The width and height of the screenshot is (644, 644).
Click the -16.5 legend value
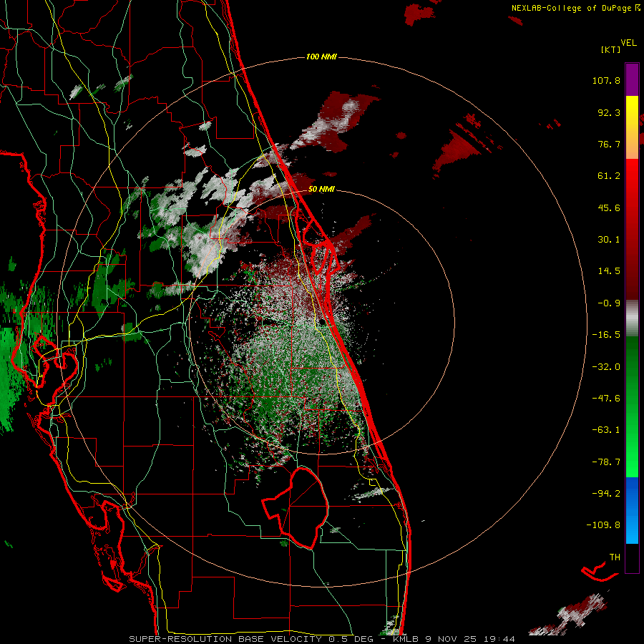tap(606, 335)
